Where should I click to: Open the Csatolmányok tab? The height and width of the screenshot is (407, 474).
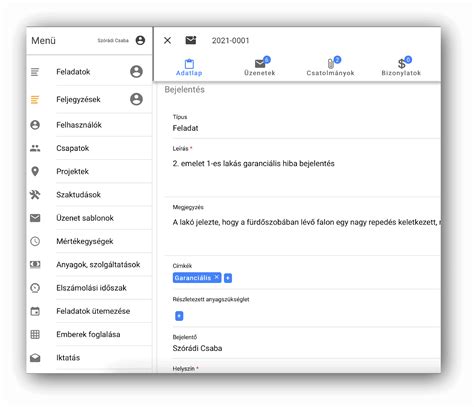[x=330, y=67]
